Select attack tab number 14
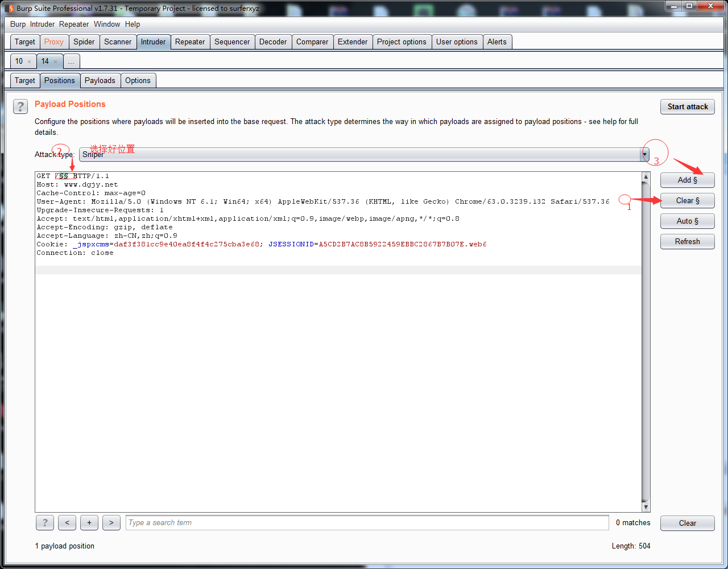This screenshot has width=728, height=569. click(45, 61)
